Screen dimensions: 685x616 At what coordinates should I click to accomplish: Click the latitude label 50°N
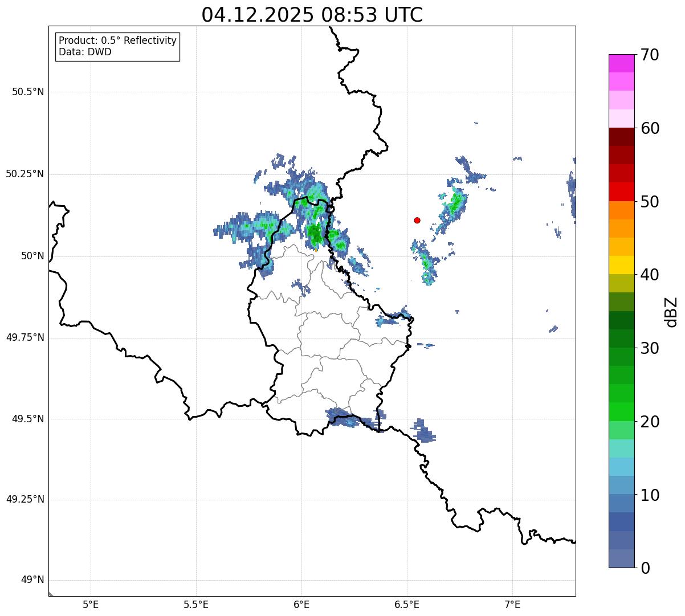pos(32,256)
